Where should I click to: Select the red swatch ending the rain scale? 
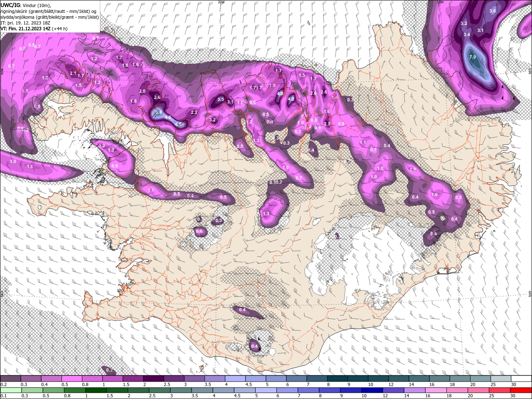tap(521, 390)
